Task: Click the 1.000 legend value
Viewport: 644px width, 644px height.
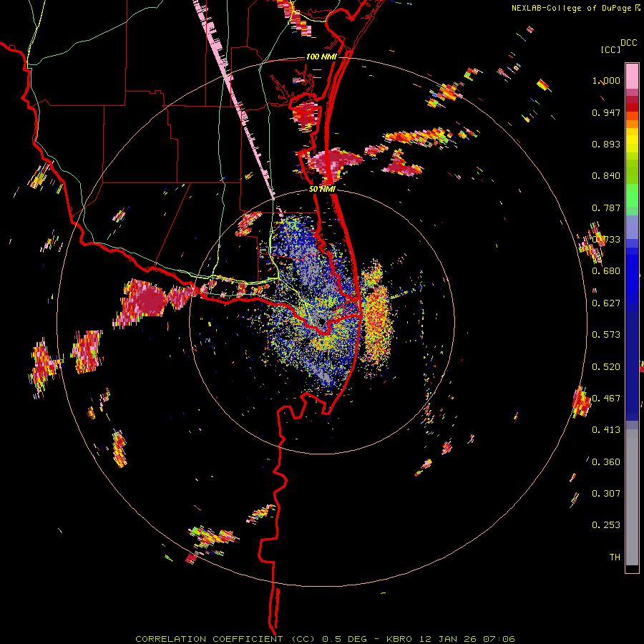Action: tap(606, 80)
